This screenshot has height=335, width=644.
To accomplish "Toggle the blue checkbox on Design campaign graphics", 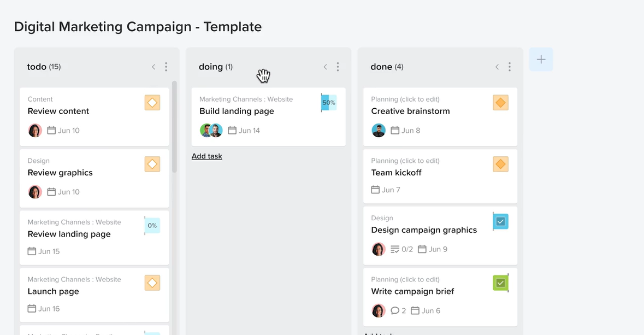I will 500,221.
